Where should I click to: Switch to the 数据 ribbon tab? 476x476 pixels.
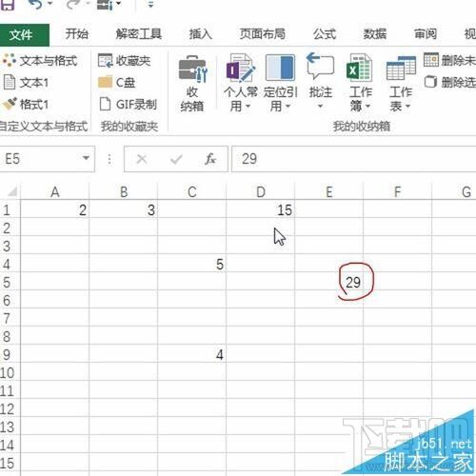click(x=375, y=34)
